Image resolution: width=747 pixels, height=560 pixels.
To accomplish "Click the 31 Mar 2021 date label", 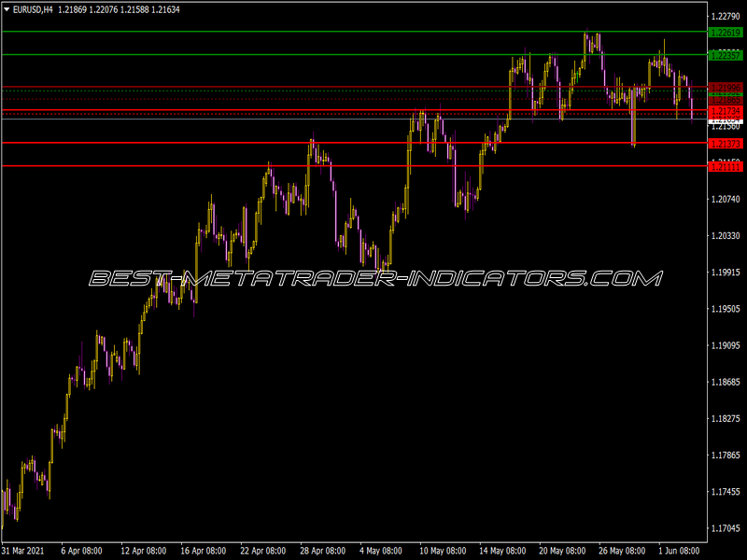I will coord(22,551).
